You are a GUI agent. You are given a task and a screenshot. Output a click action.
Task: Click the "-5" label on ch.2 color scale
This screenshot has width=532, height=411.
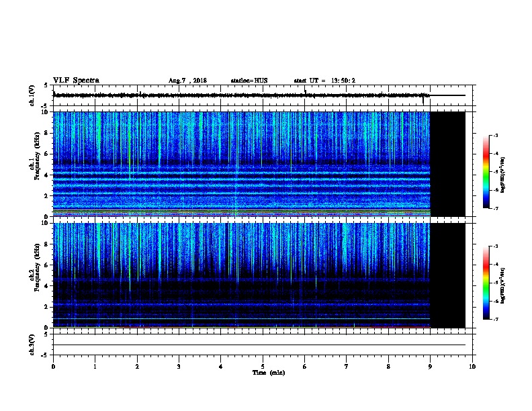pos(495,283)
